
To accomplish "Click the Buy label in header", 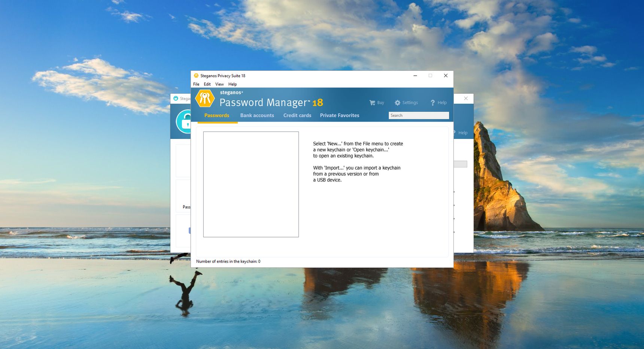I will tap(380, 103).
